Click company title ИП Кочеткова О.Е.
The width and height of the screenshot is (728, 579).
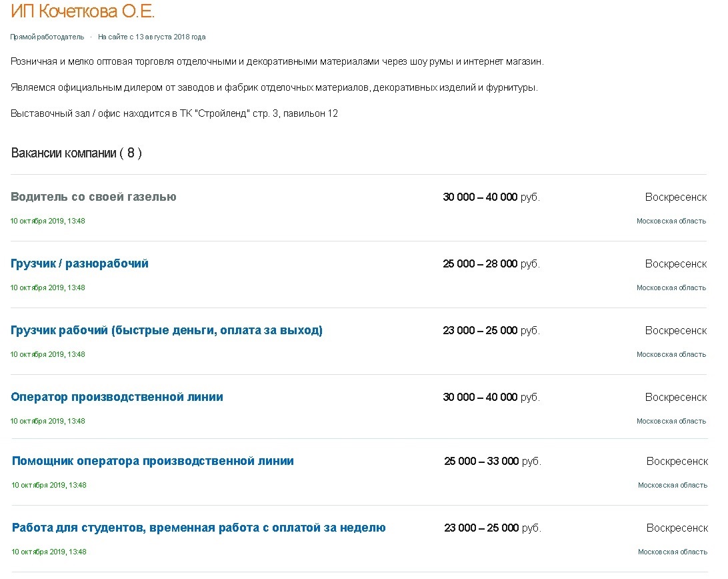(82, 11)
